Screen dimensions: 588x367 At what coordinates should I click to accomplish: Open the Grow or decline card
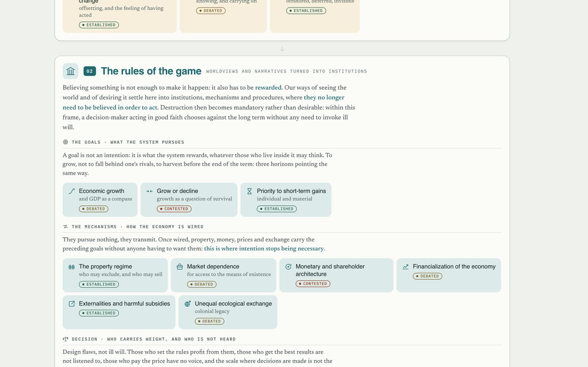click(189, 200)
